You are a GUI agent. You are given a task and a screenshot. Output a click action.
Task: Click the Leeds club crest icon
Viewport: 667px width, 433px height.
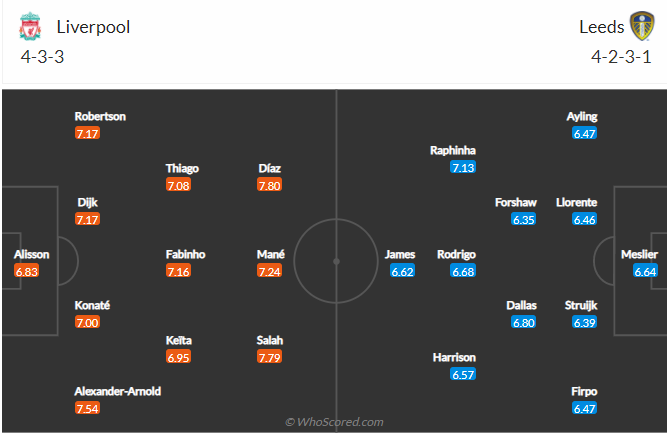[642, 26]
